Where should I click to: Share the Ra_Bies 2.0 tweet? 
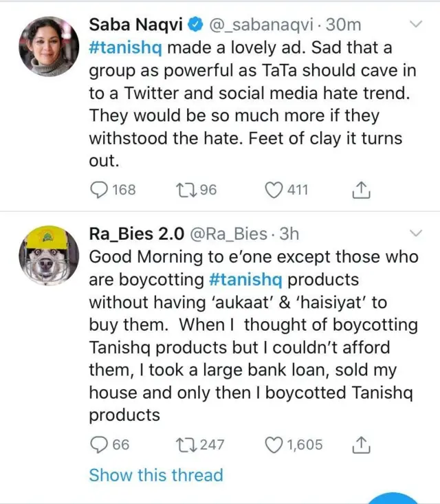point(361,445)
